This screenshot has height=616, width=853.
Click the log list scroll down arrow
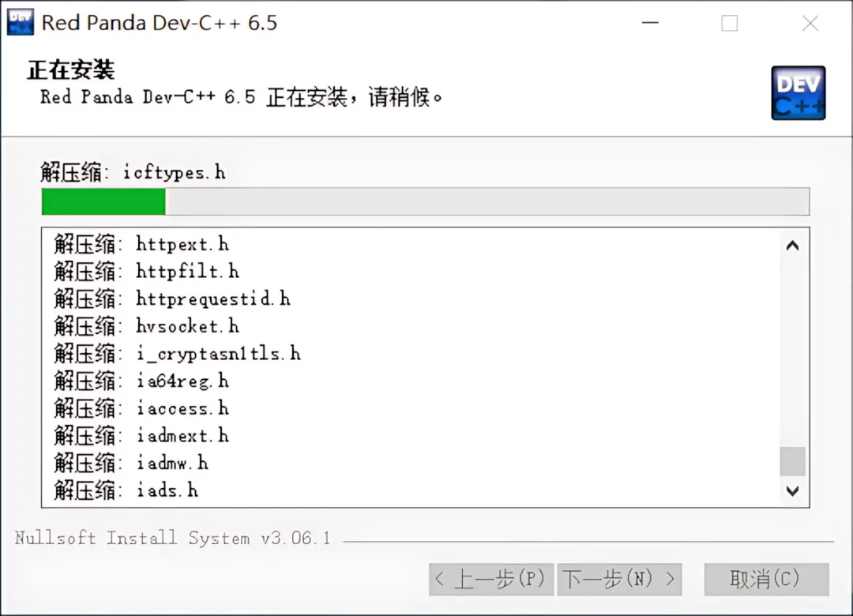[793, 491]
